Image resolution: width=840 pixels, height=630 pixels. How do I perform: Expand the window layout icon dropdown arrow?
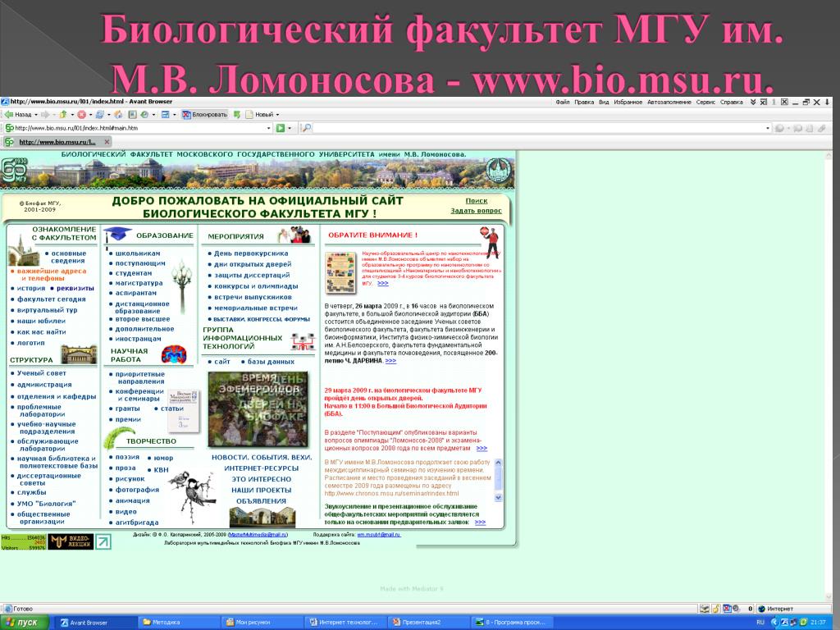click(x=174, y=115)
